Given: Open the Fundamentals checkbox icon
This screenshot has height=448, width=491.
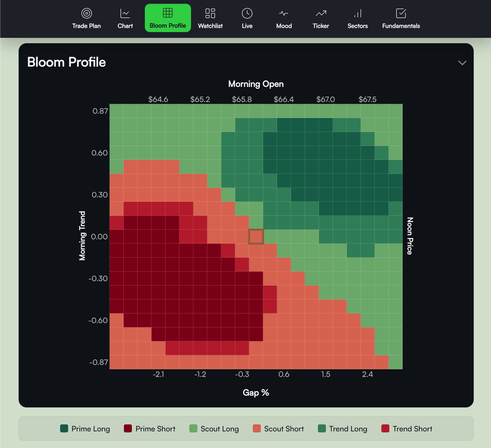Looking at the screenshot, I should (401, 13).
